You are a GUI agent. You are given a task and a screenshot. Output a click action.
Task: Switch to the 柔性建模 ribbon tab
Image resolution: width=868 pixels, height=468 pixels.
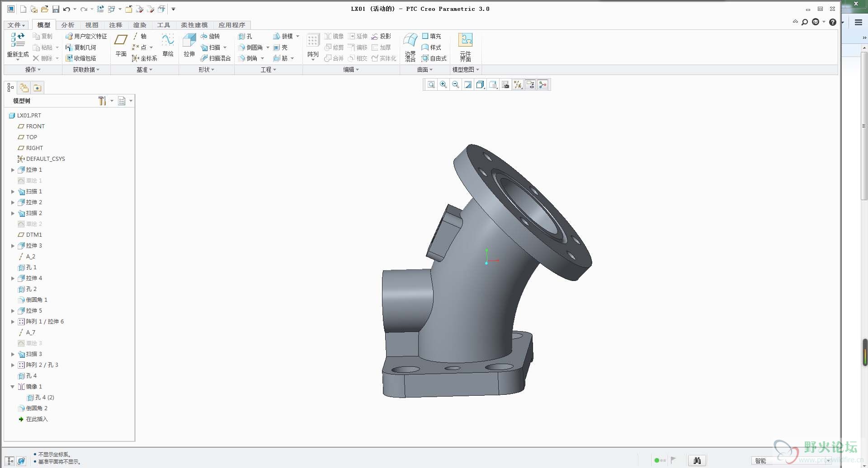[x=194, y=25]
